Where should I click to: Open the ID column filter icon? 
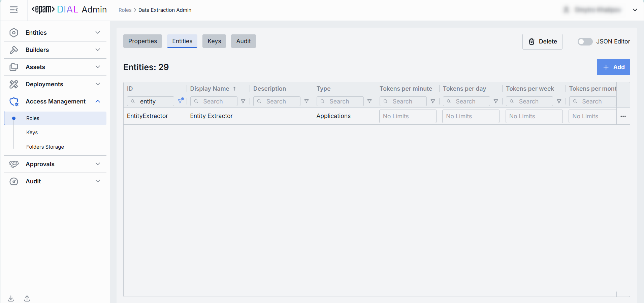[181, 101]
